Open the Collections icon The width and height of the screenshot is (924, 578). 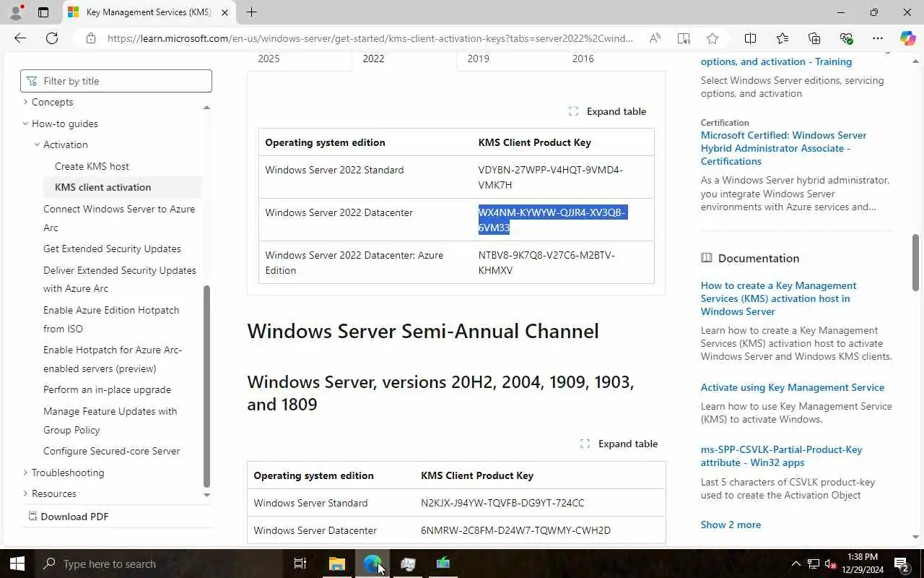tap(814, 38)
